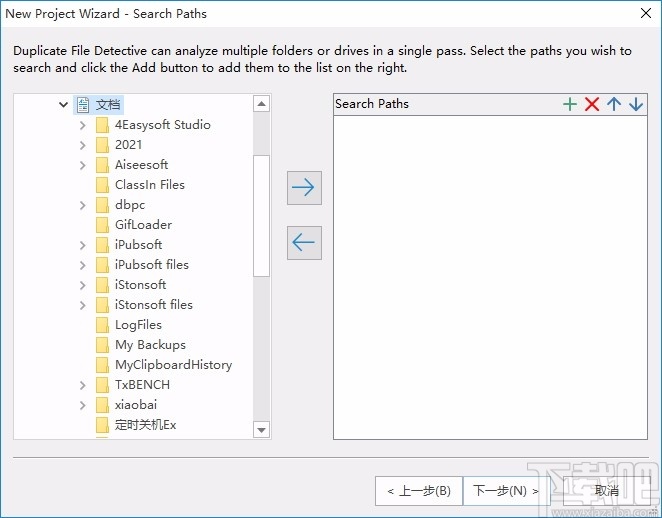Expand the Aiseesoft folder node
Image resolution: width=662 pixels, height=518 pixels.
(x=83, y=165)
